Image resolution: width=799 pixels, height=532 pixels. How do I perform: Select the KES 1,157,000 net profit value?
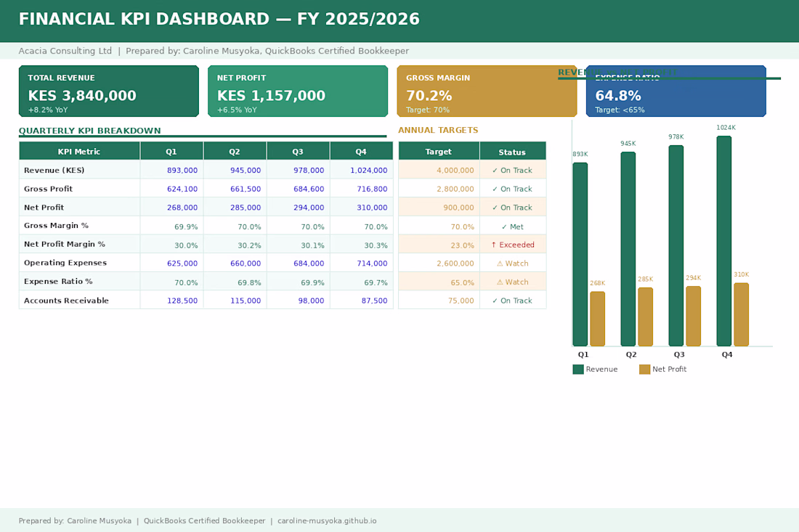click(271, 96)
